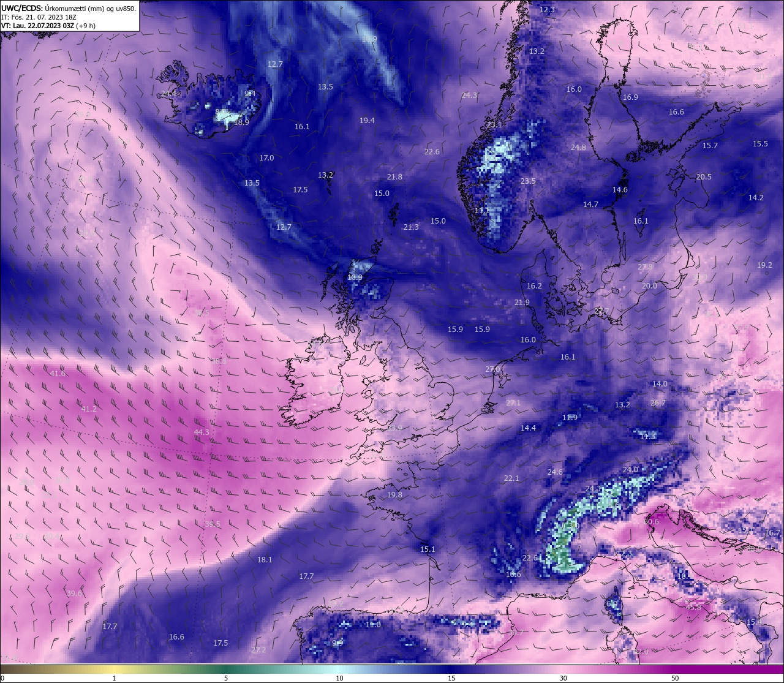
Task: Click the 24.0 value label
Action: (630, 469)
